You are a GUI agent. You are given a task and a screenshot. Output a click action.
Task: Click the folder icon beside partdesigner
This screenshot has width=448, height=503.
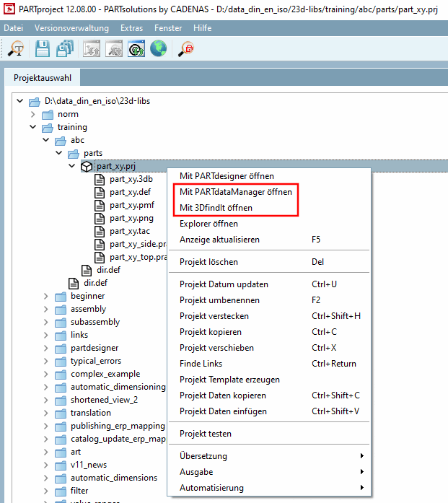[x=61, y=349]
